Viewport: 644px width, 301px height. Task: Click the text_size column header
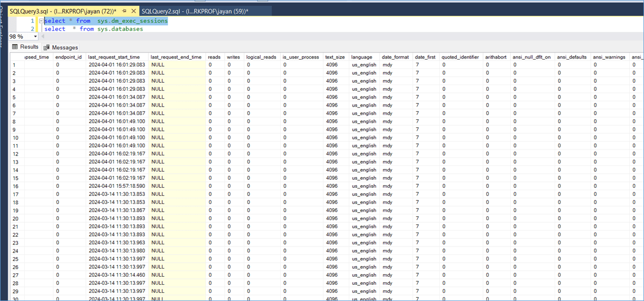pos(335,57)
